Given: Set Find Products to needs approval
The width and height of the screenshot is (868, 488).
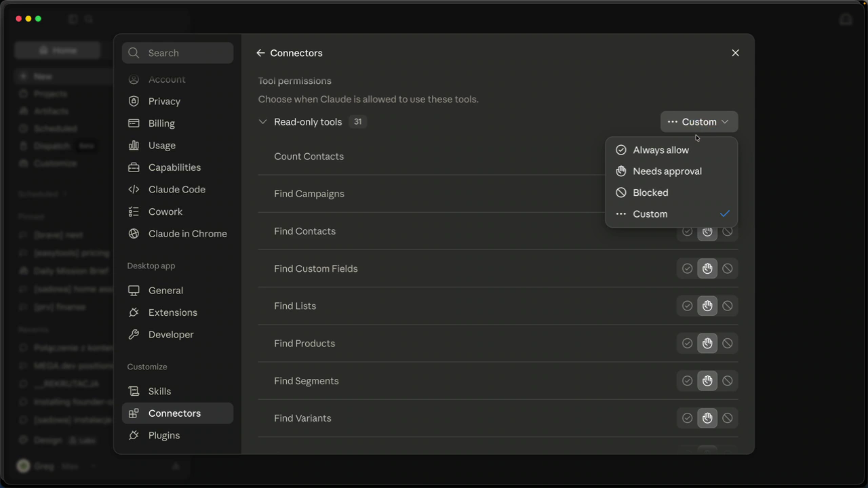Looking at the screenshot, I should point(707,344).
